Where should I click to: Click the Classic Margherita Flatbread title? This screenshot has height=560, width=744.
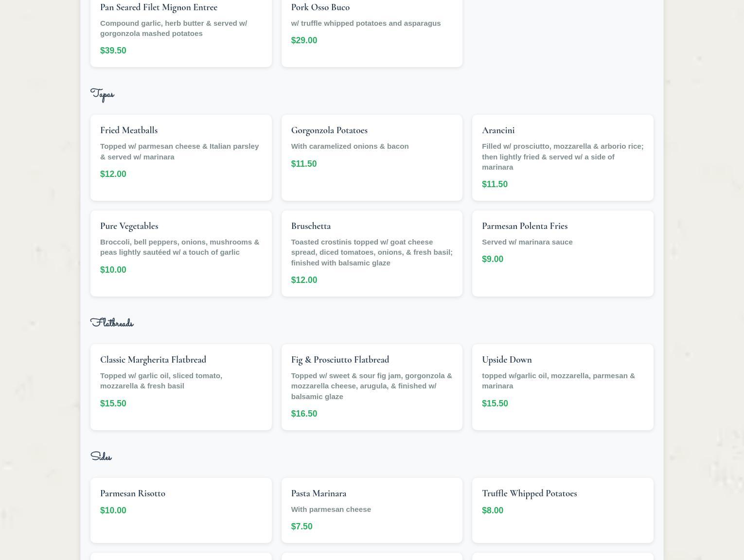pyautogui.click(x=153, y=360)
